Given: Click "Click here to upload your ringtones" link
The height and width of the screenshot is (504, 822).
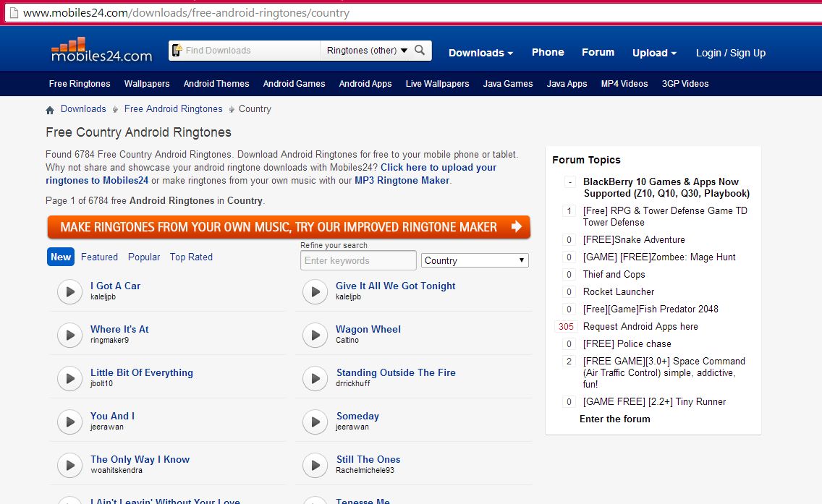Looking at the screenshot, I should 271,174.
